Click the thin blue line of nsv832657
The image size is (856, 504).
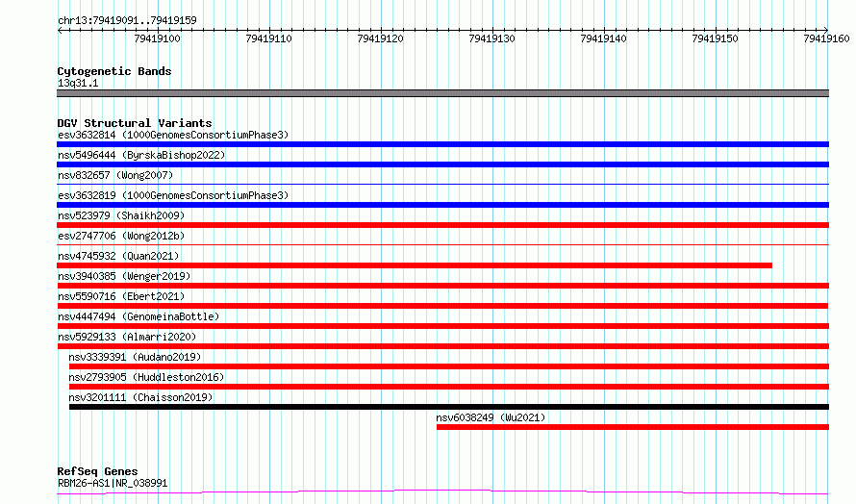(442, 185)
